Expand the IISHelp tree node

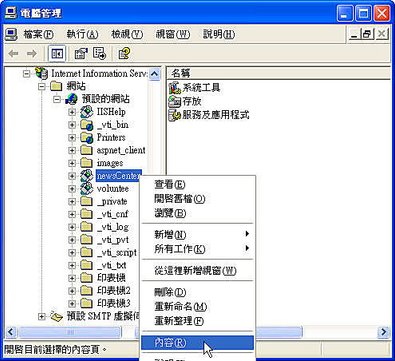(72, 112)
